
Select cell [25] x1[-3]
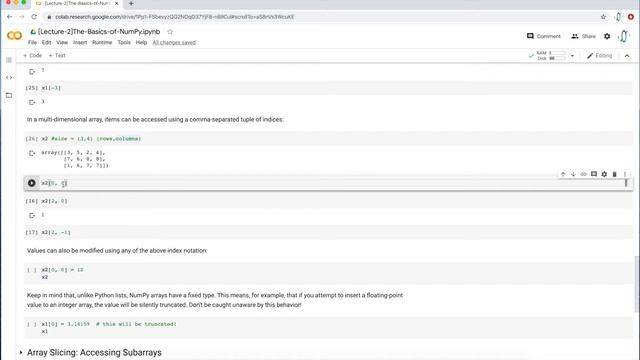pyautogui.click(x=329, y=88)
